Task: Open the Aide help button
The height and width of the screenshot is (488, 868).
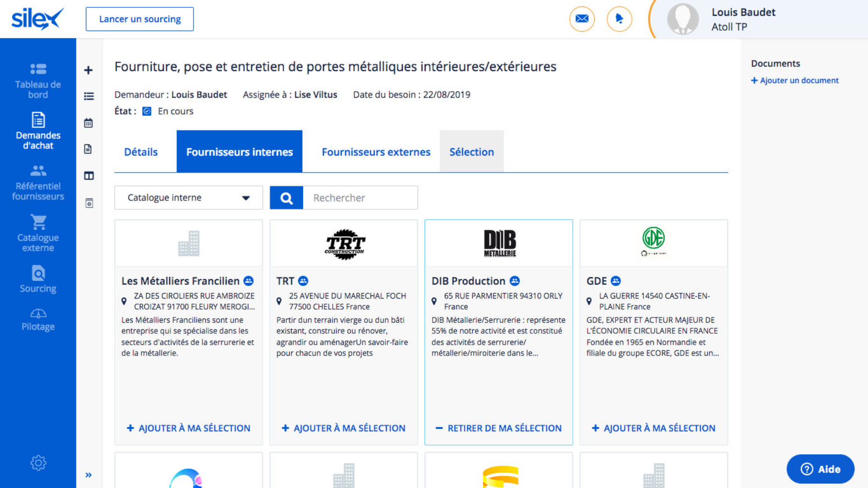Action: coord(820,469)
